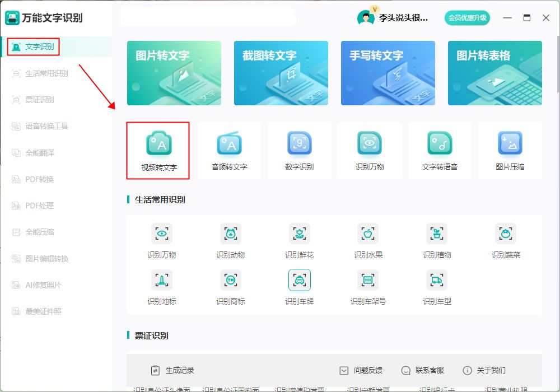The width and height of the screenshot is (560, 392).
Task: Minimize the application window
Action: (x=507, y=18)
